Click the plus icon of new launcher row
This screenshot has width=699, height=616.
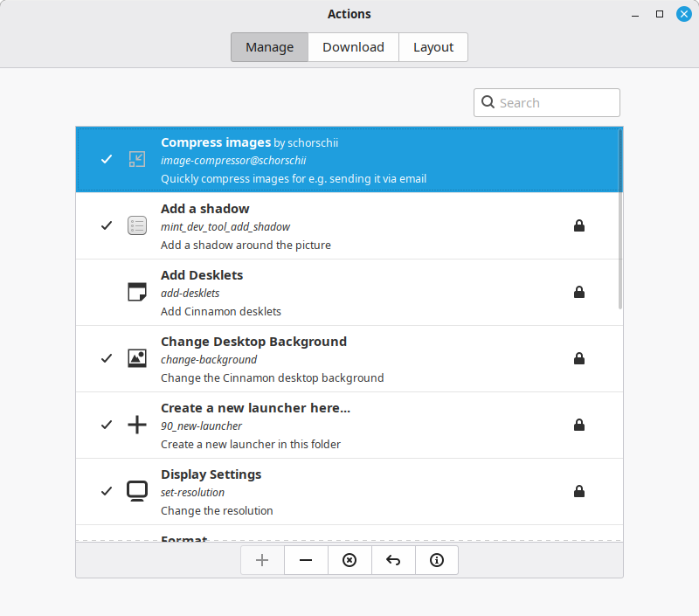tap(137, 425)
